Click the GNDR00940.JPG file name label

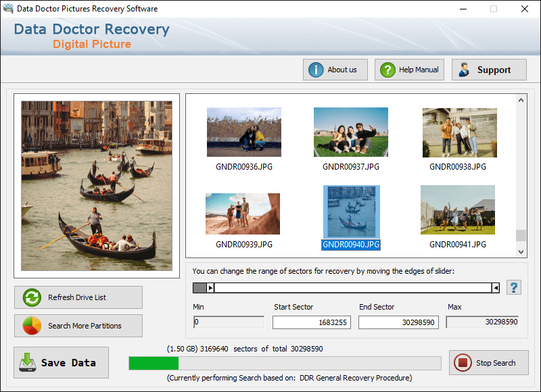351,245
